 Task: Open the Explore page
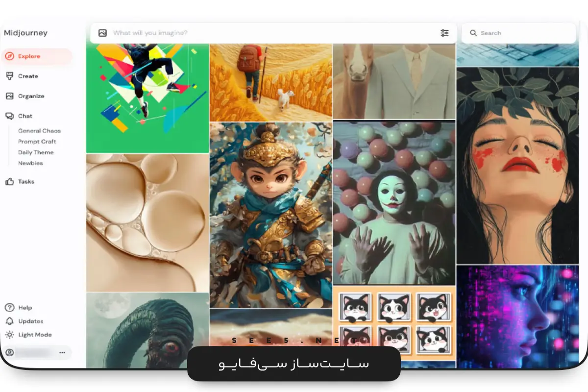point(37,56)
